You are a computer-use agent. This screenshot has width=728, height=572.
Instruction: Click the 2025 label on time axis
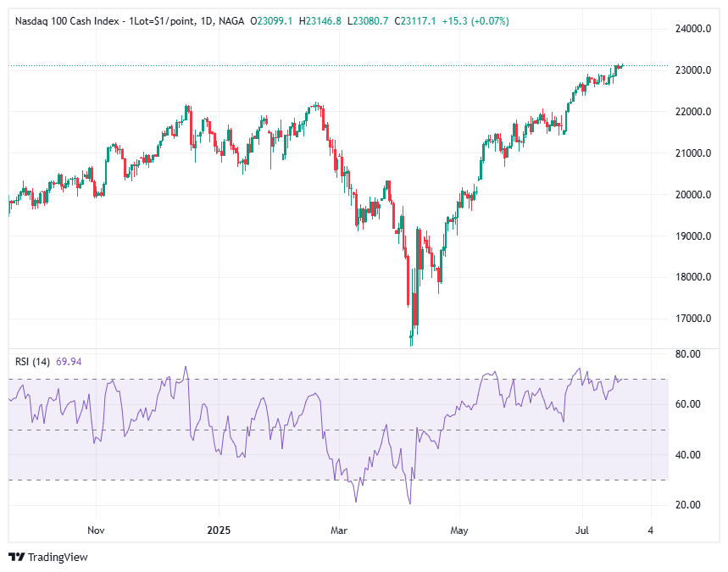pos(219,530)
